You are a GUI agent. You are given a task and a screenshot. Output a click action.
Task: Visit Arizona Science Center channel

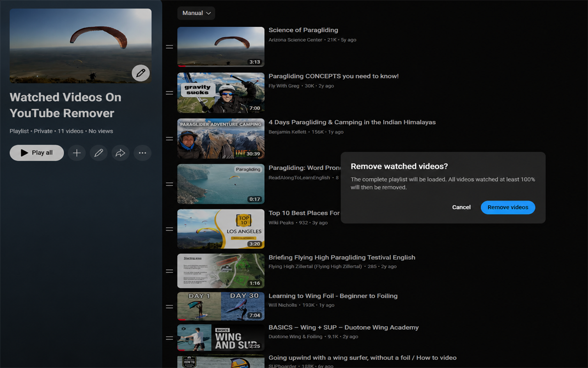[x=295, y=40]
